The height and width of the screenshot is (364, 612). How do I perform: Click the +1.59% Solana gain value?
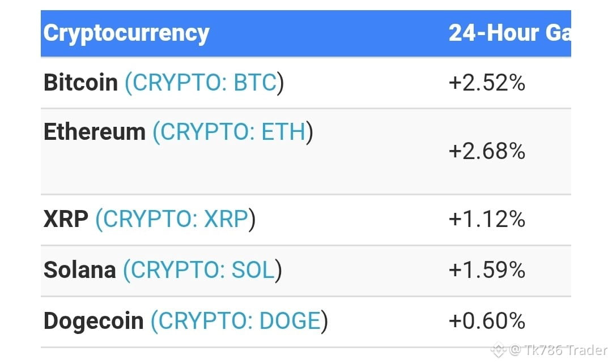coord(487,270)
